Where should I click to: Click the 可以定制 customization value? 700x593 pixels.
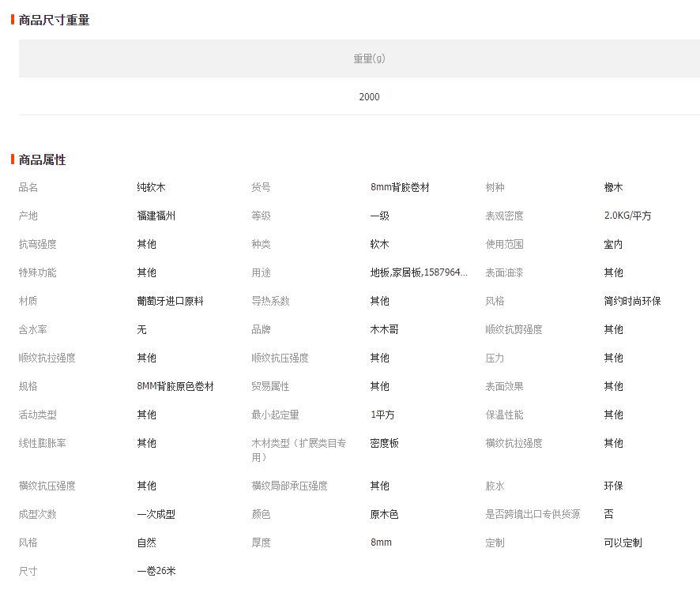[623, 542]
